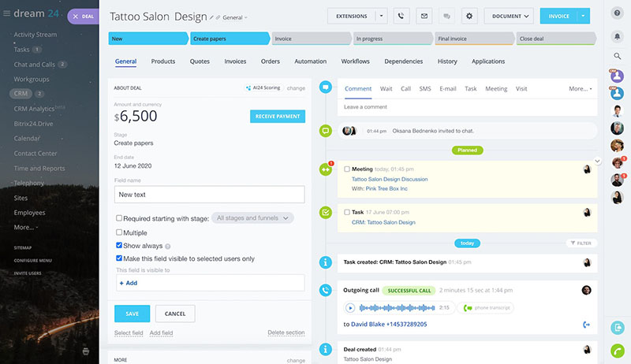Click the notifications bell icon
Viewport: 631px width, 364px height.
pyautogui.click(x=618, y=36)
